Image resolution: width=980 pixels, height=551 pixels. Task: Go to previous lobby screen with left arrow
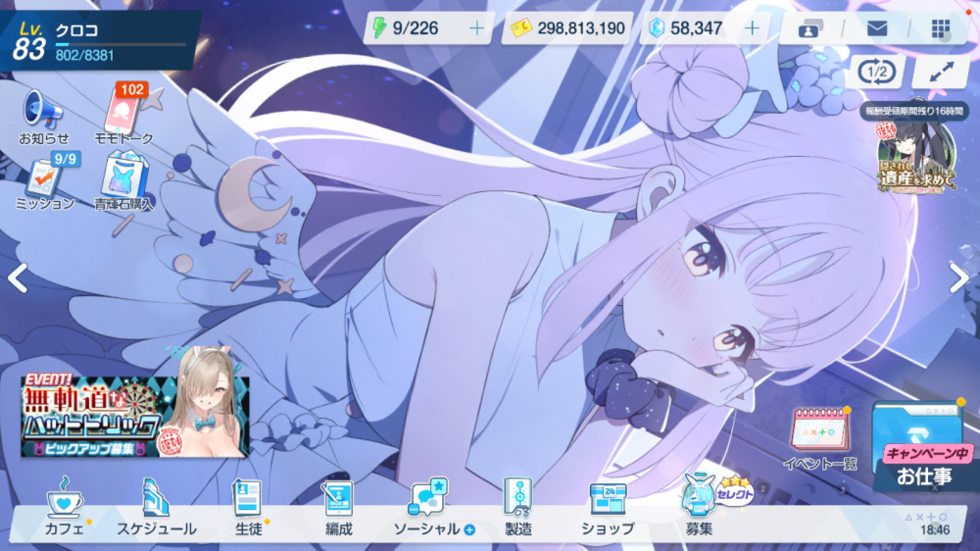tap(17, 278)
